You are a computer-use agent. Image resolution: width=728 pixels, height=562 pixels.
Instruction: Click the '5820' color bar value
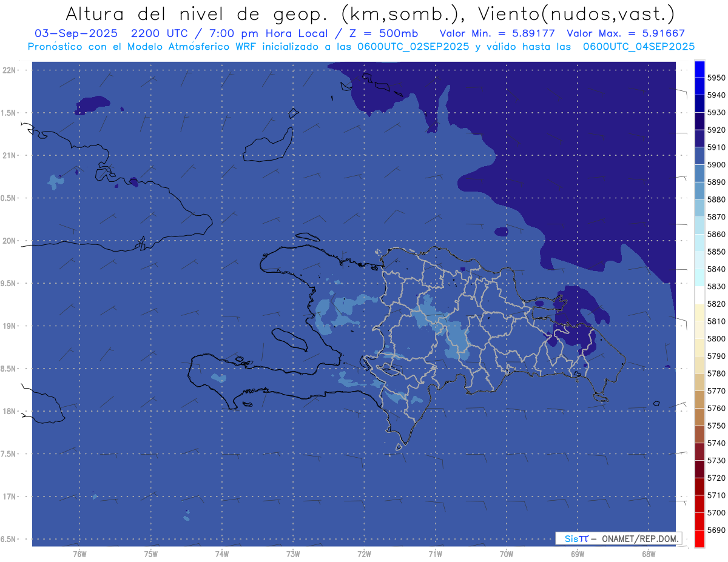[716, 304]
